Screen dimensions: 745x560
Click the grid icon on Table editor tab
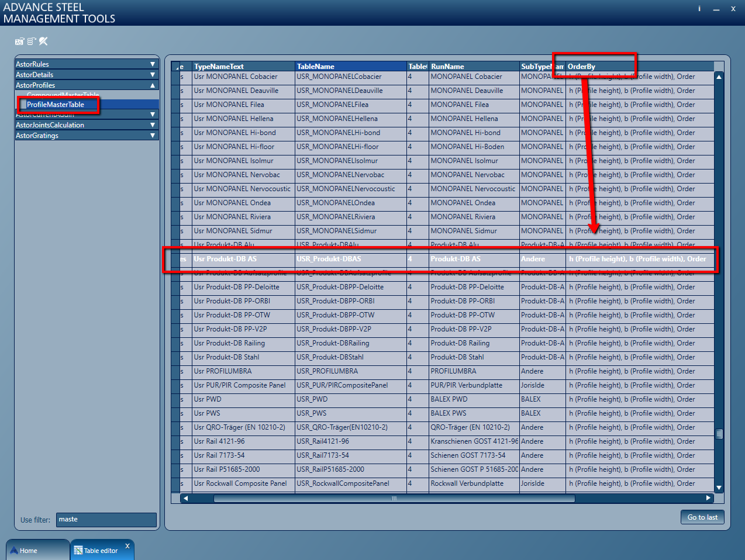pyautogui.click(x=79, y=549)
